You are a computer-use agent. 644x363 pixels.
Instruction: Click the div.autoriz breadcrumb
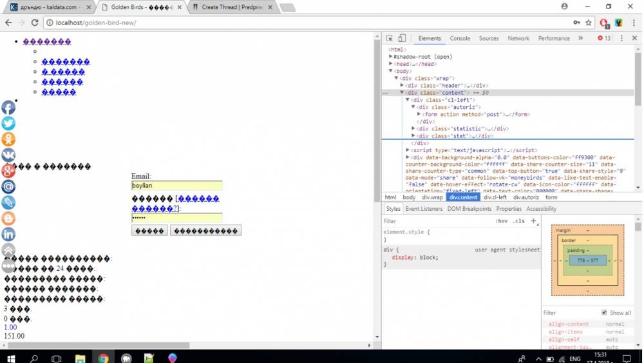coord(526,197)
